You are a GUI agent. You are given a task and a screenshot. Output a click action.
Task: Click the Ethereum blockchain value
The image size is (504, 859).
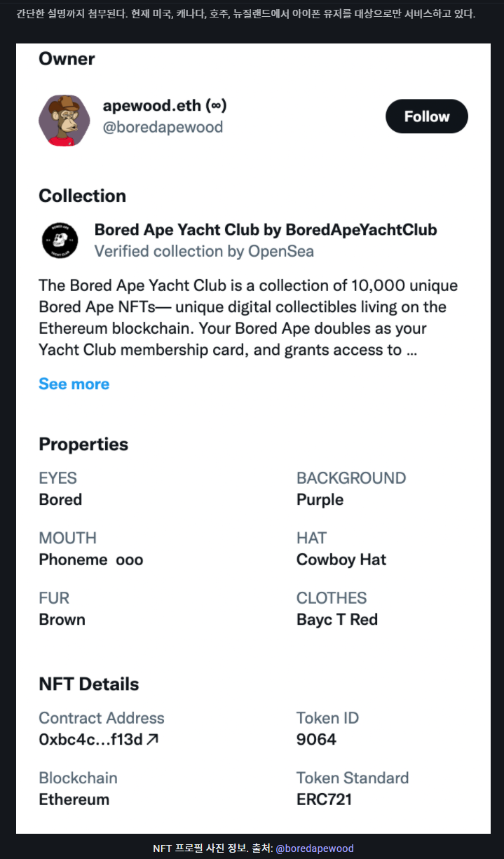click(74, 799)
